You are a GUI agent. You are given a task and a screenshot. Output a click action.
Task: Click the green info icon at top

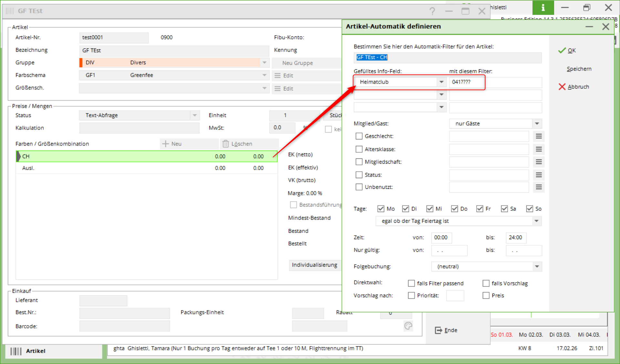543,7
